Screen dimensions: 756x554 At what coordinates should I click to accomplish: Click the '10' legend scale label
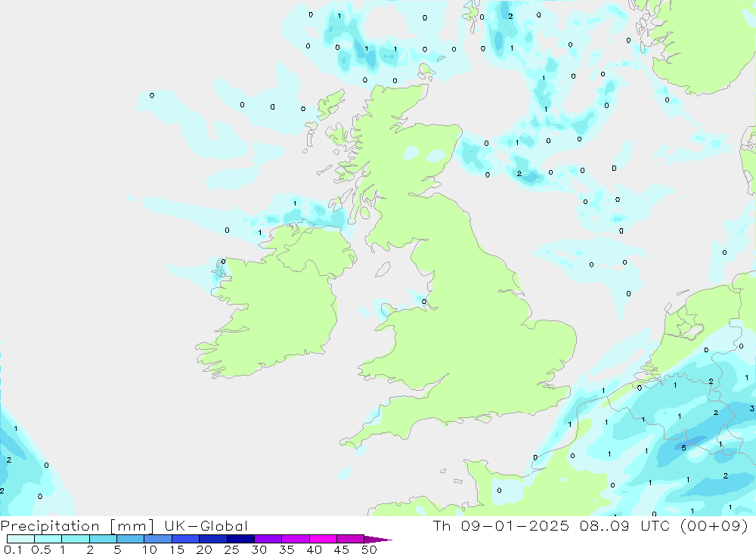click(x=150, y=549)
